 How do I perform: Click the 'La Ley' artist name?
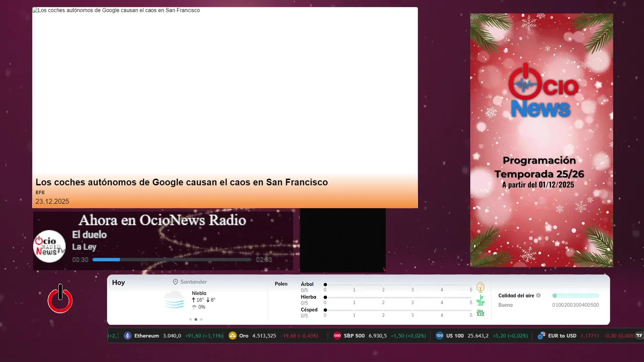[84, 247]
